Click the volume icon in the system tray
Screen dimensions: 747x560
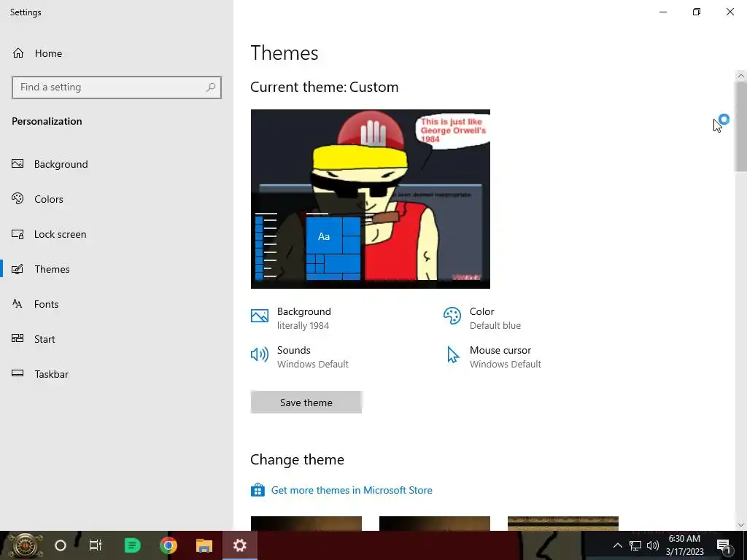coord(653,545)
